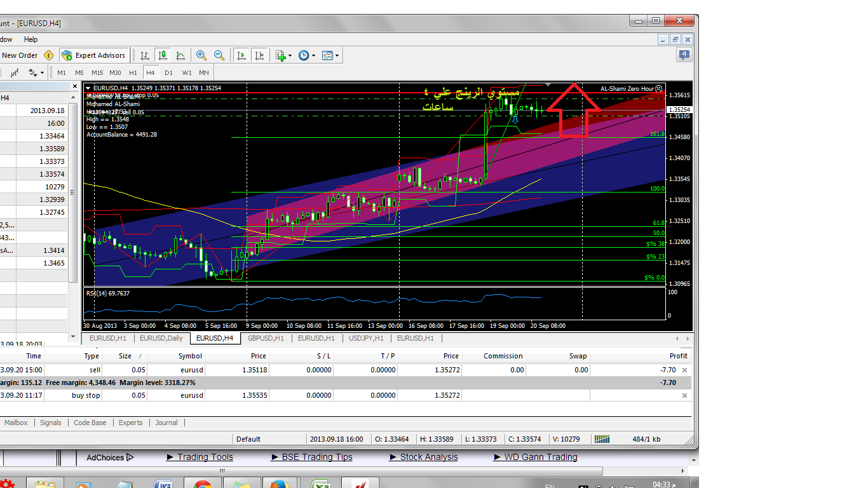Select the EURUSD,H4 chart tab
Screen dimensions: 868x488
click(215, 338)
